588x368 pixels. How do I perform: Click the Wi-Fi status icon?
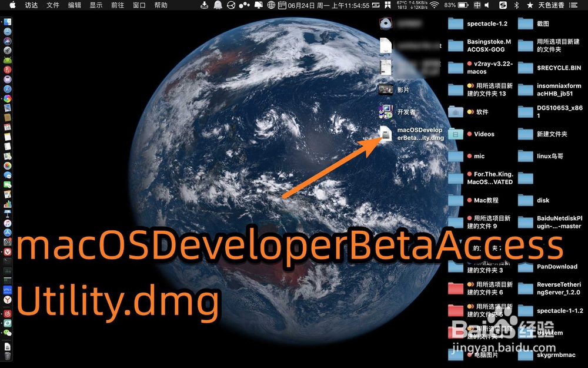(x=435, y=5)
